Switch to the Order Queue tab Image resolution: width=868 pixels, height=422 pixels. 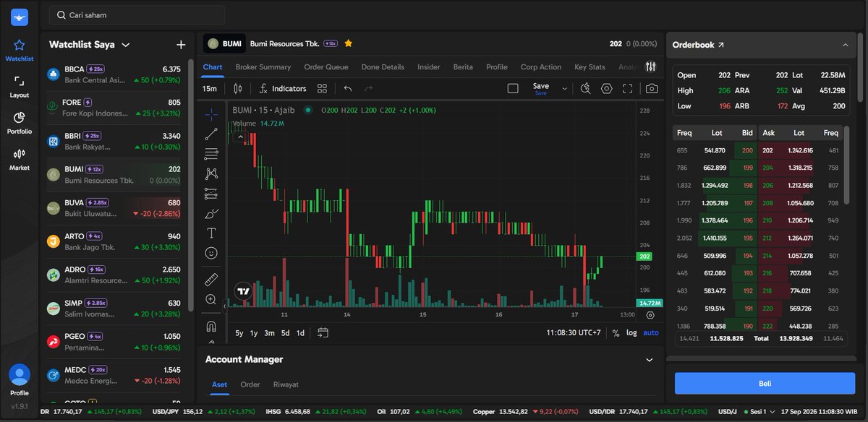coord(326,67)
